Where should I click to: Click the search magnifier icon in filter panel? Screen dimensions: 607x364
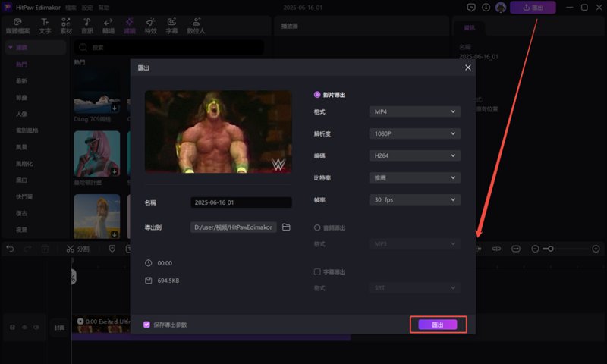pyautogui.click(x=83, y=47)
